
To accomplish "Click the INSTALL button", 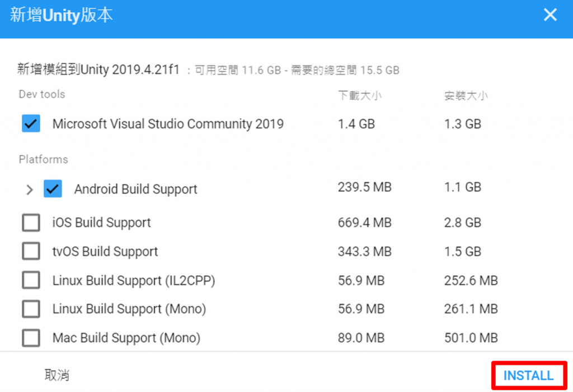I will (528, 376).
